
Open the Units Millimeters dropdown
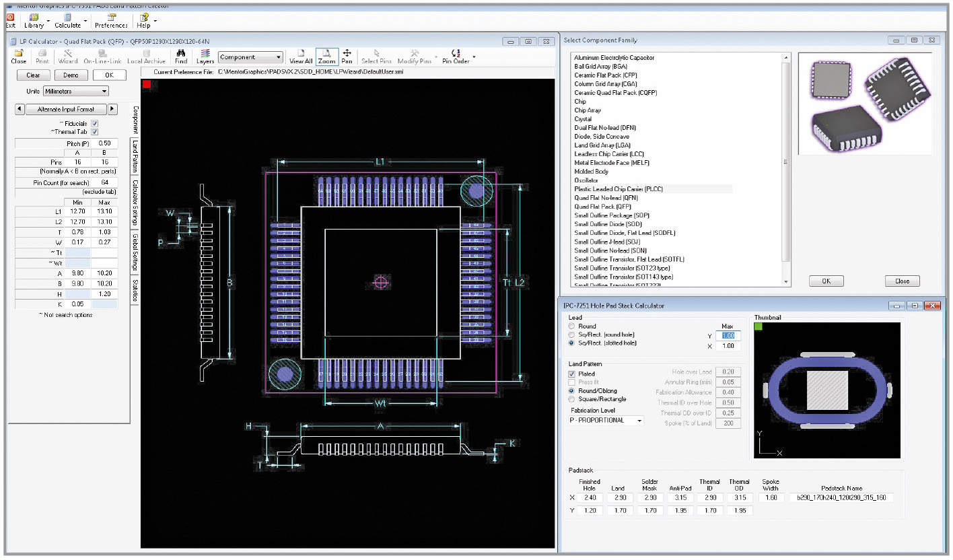click(x=75, y=91)
